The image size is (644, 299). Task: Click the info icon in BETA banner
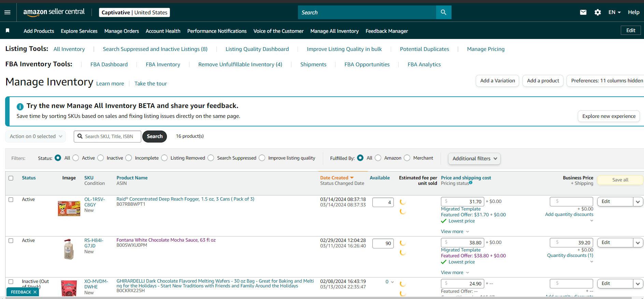tap(20, 106)
